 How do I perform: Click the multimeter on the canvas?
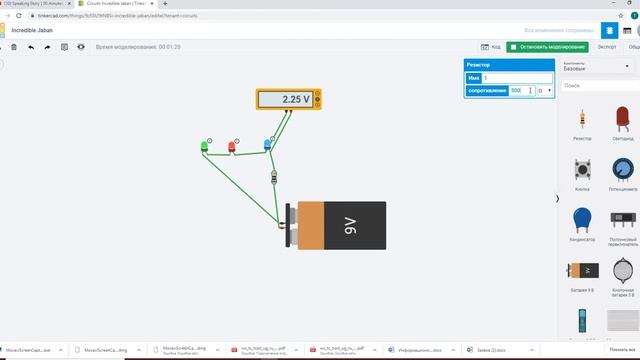[x=289, y=99]
